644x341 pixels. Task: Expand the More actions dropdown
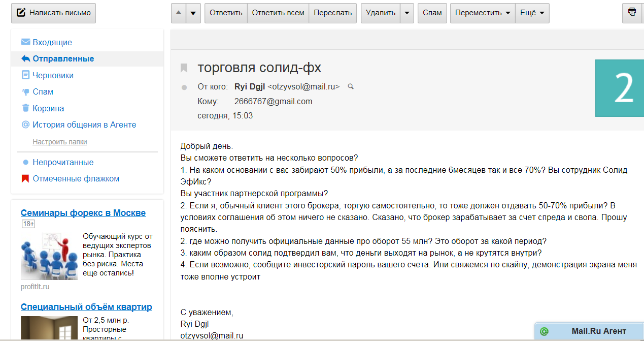click(x=532, y=13)
